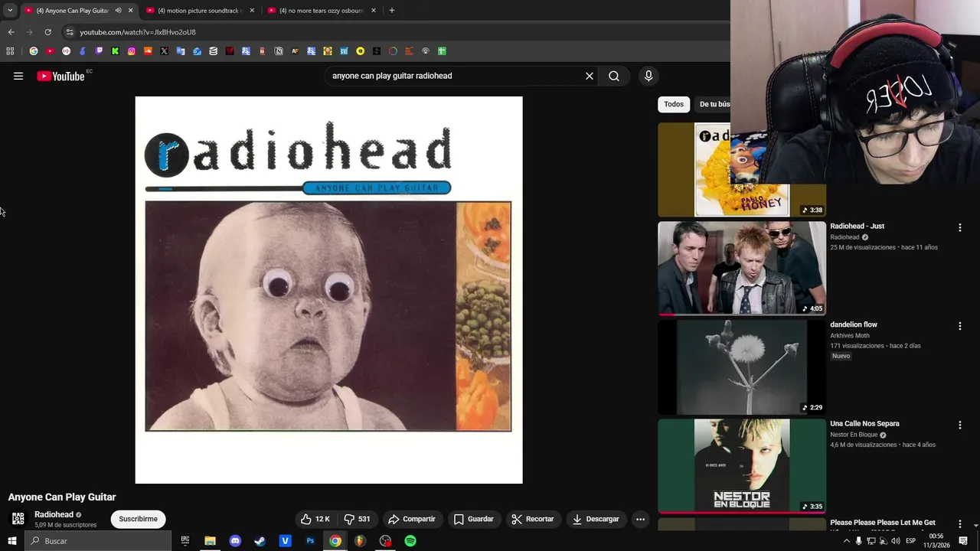View site information icon in the address bar

tap(70, 32)
